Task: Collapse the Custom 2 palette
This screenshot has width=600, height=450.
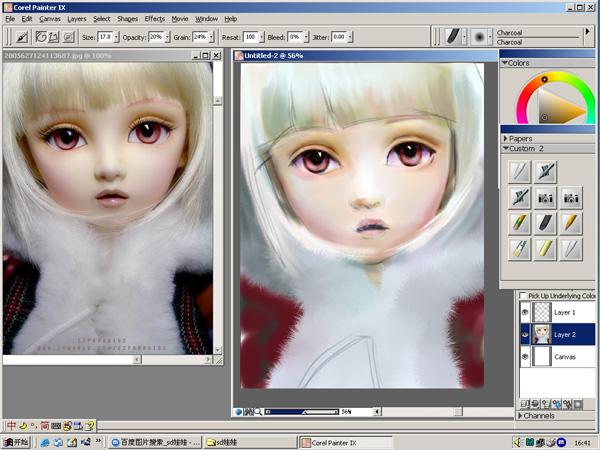Action: pyautogui.click(x=505, y=148)
